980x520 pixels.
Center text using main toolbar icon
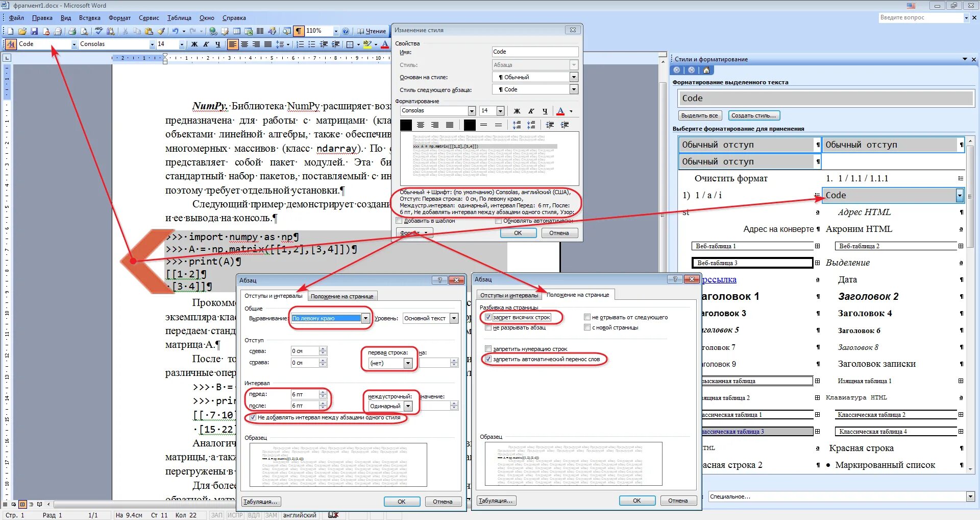(244, 44)
